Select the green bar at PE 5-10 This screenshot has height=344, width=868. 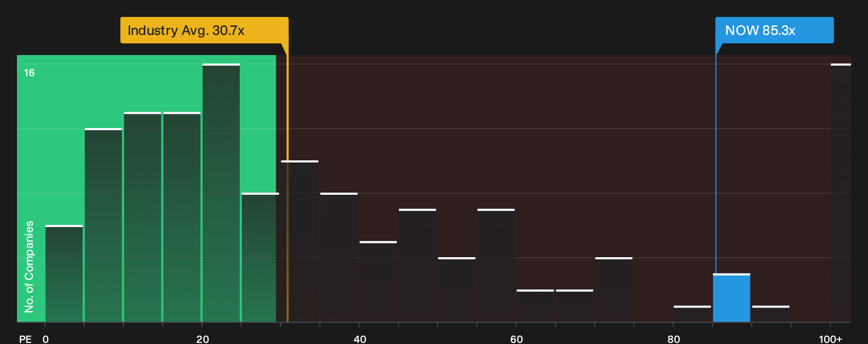pyautogui.click(x=103, y=225)
